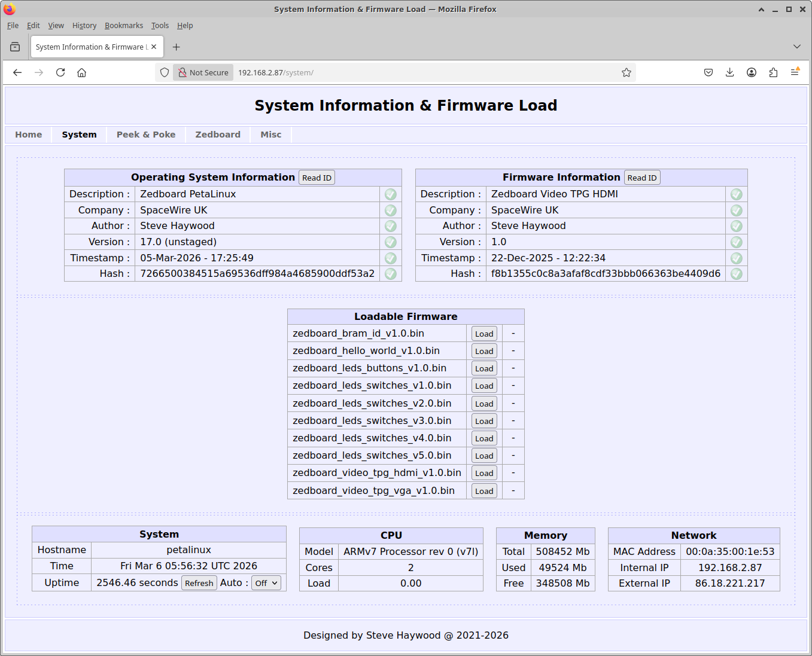Open the Bookmarks menu
Image resolution: width=812 pixels, height=656 pixels.
[123, 26]
